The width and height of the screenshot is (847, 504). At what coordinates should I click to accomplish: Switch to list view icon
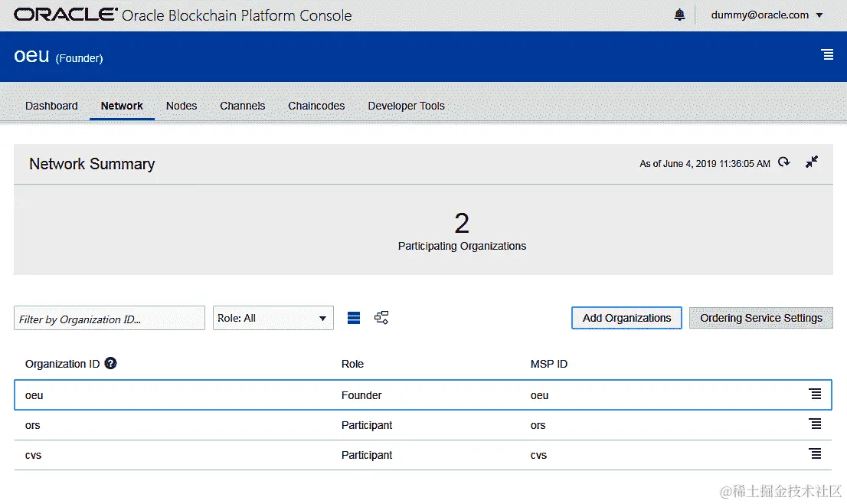point(354,318)
